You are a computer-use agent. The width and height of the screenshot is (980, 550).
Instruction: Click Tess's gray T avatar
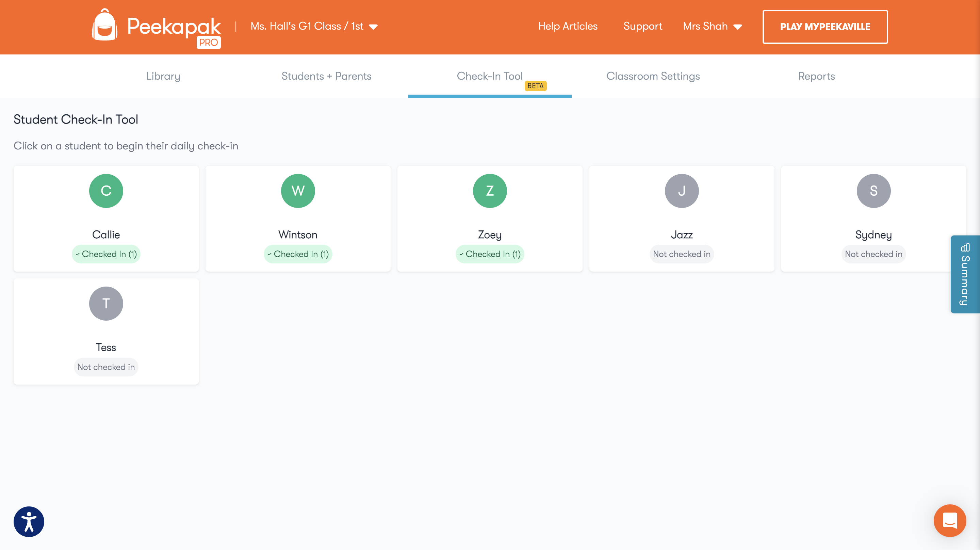[106, 303]
